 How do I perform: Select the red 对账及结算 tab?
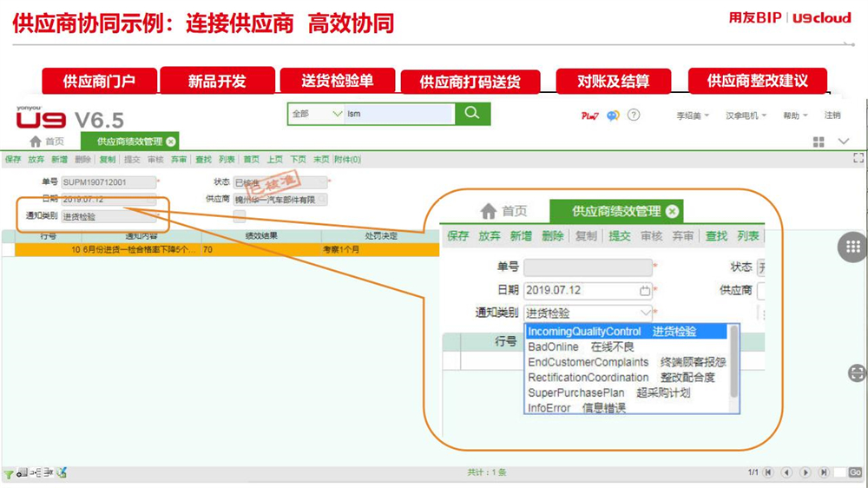(x=614, y=81)
